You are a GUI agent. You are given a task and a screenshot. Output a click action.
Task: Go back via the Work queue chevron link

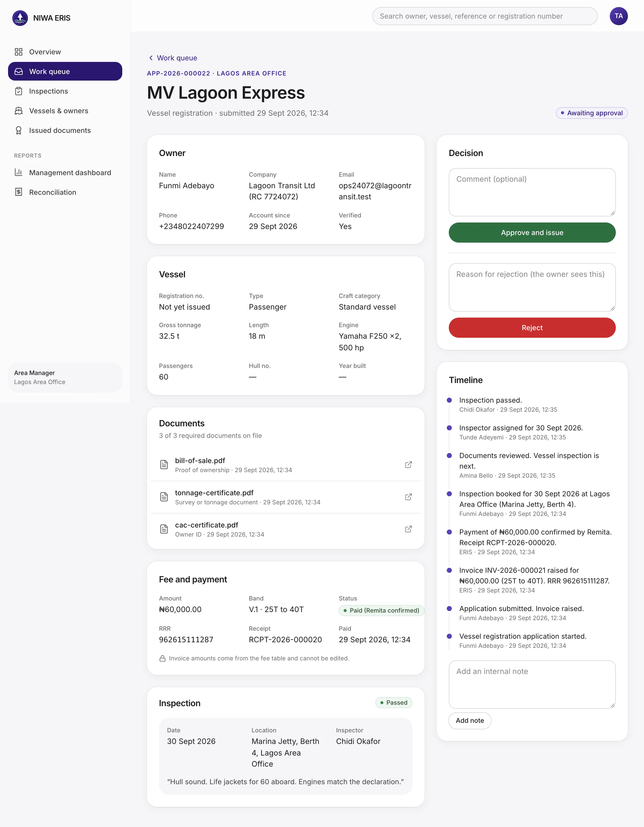point(173,58)
